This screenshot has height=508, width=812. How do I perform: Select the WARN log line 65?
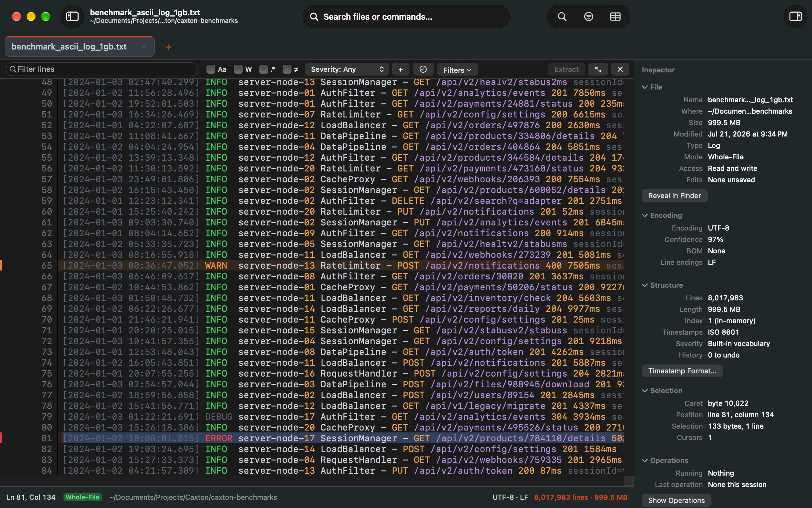point(341,265)
